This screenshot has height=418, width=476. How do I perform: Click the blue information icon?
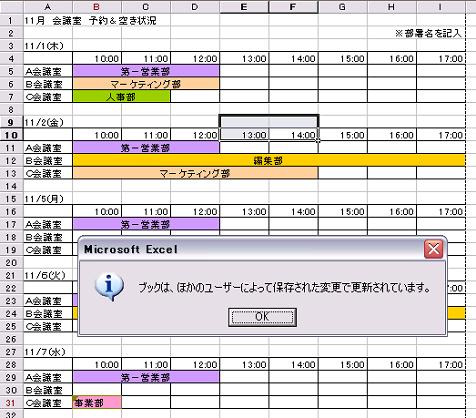[109, 287]
